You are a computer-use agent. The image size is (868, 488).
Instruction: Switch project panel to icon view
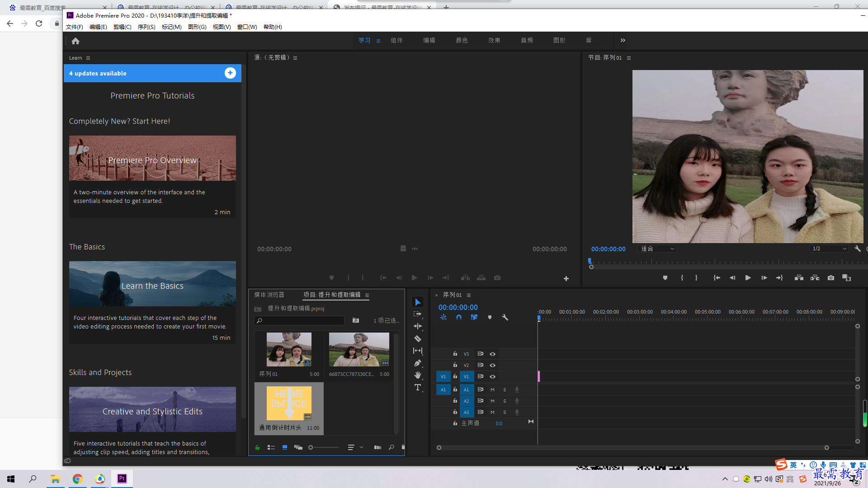(285, 447)
